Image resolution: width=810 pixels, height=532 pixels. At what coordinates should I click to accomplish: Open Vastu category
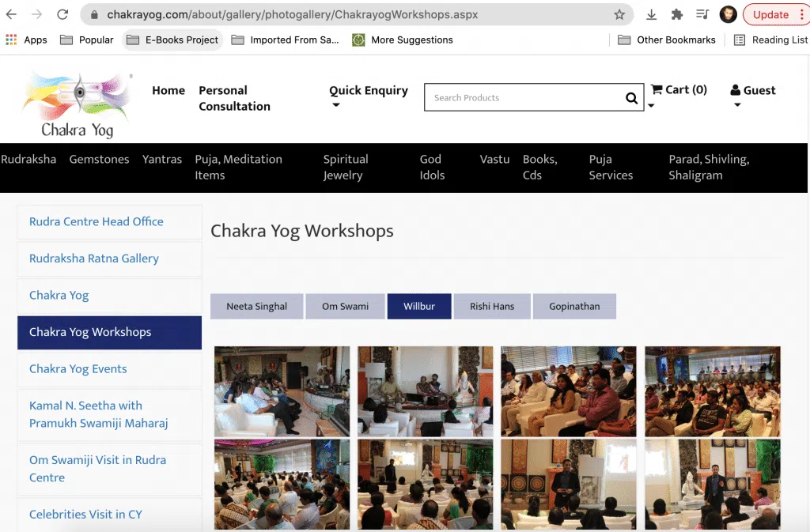tap(494, 159)
